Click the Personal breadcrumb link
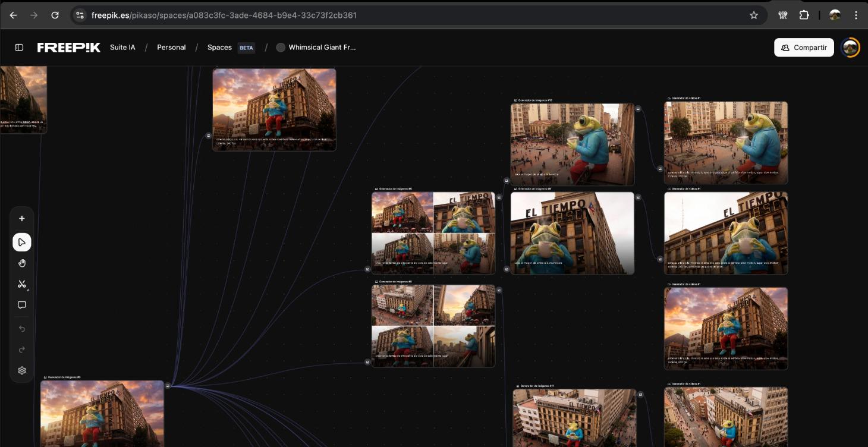Viewport: 868px width, 447px height. click(x=171, y=48)
